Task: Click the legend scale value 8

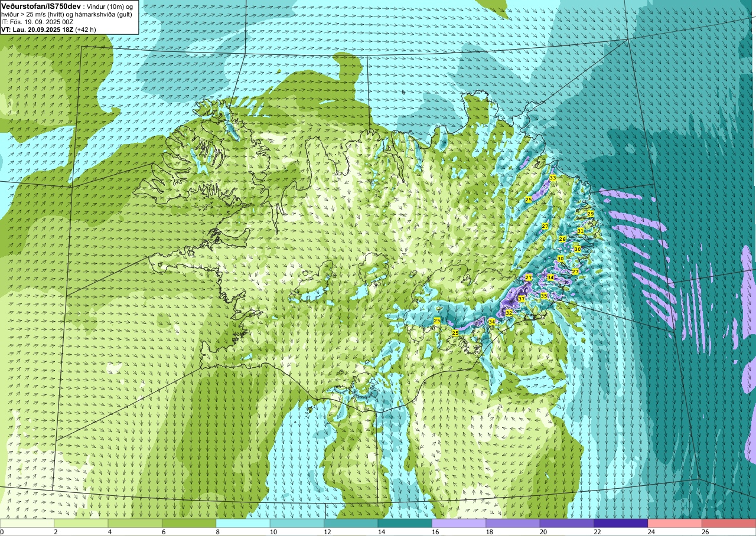Action: 218,532
